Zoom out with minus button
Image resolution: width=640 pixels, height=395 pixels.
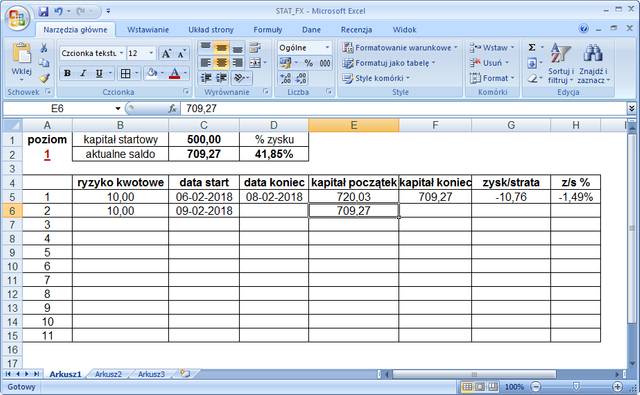point(536,386)
